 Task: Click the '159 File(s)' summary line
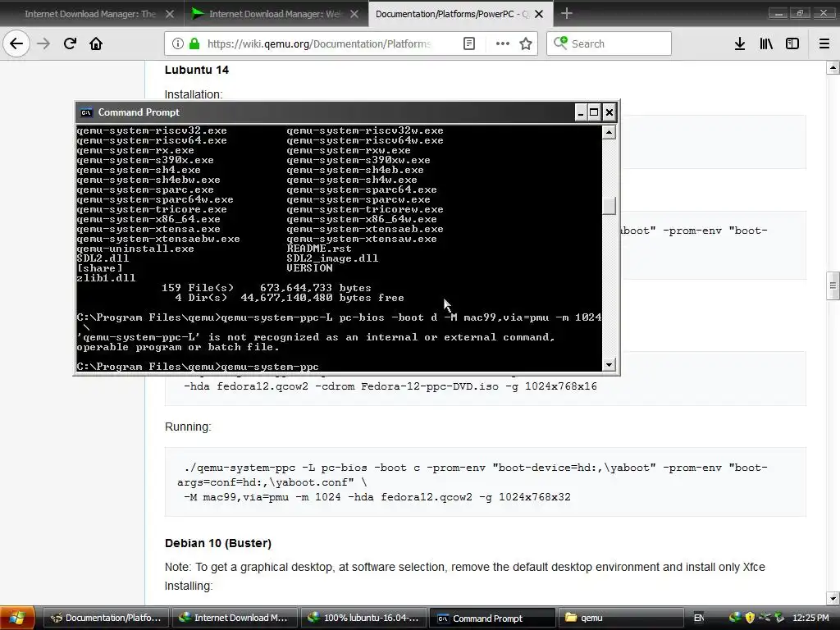click(267, 288)
